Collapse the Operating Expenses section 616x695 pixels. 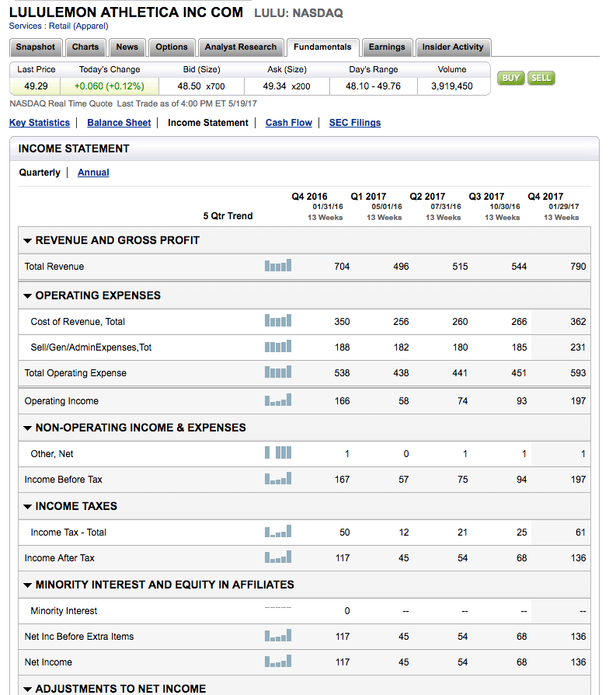[x=29, y=296]
